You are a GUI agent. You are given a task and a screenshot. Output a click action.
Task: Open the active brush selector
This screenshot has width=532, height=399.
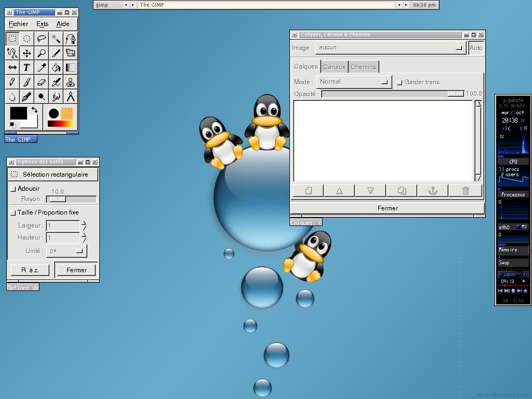tap(54, 113)
